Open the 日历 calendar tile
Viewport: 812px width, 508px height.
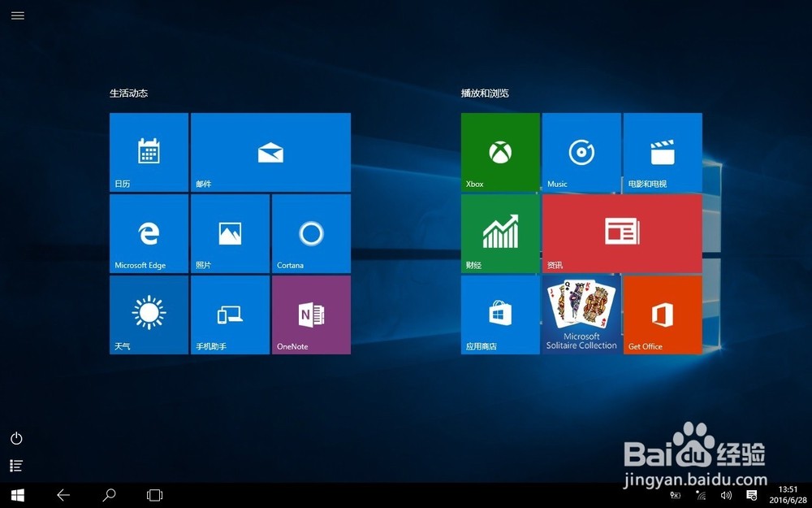[x=149, y=152]
